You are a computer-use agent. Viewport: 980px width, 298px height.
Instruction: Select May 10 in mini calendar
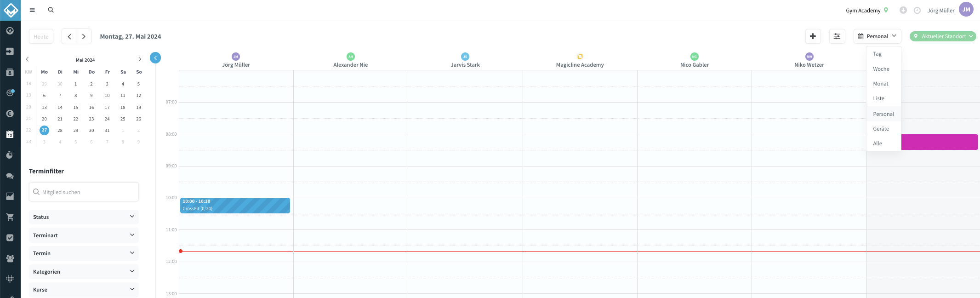[x=107, y=96]
